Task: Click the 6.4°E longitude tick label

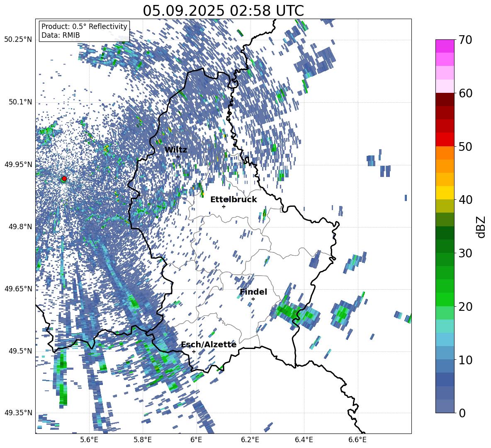Action: click(304, 440)
